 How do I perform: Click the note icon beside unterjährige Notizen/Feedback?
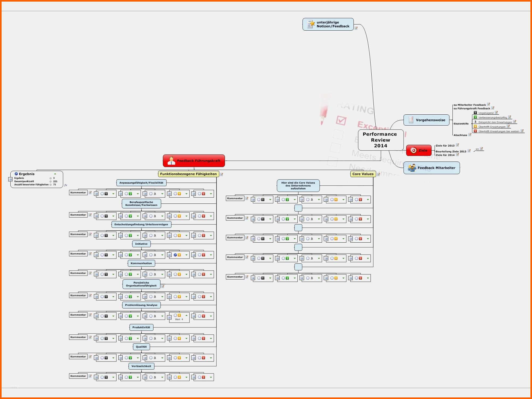click(356, 28)
